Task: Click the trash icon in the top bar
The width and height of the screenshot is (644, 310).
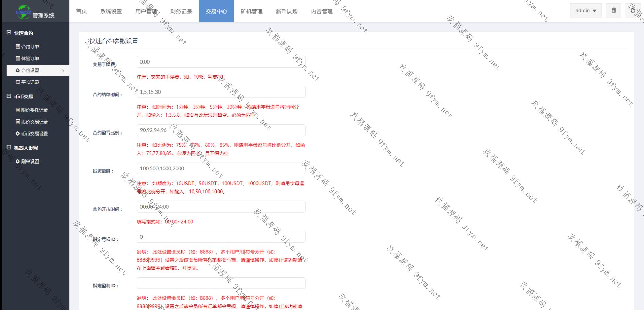Action: (x=614, y=10)
